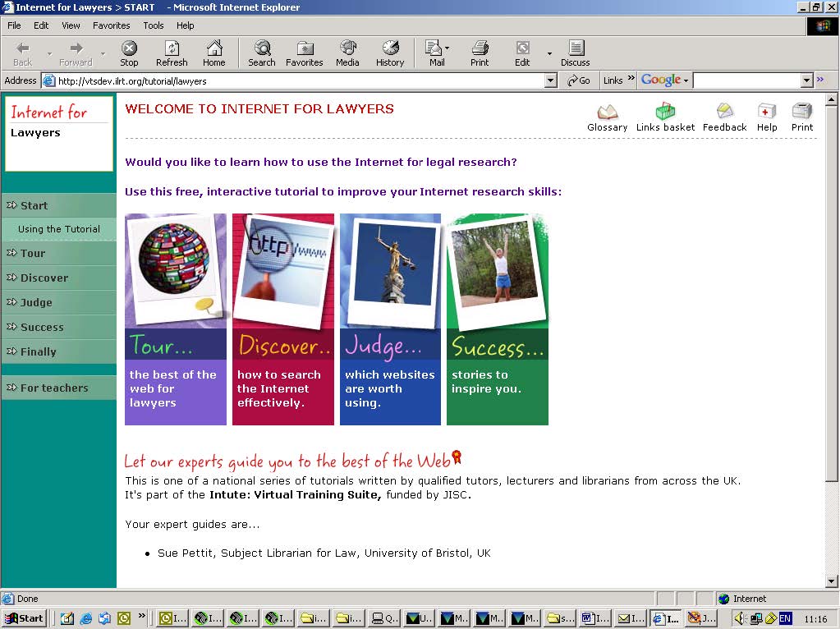Click the Forward toolbar button
This screenshot has height=629, width=840.
pos(76,53)
